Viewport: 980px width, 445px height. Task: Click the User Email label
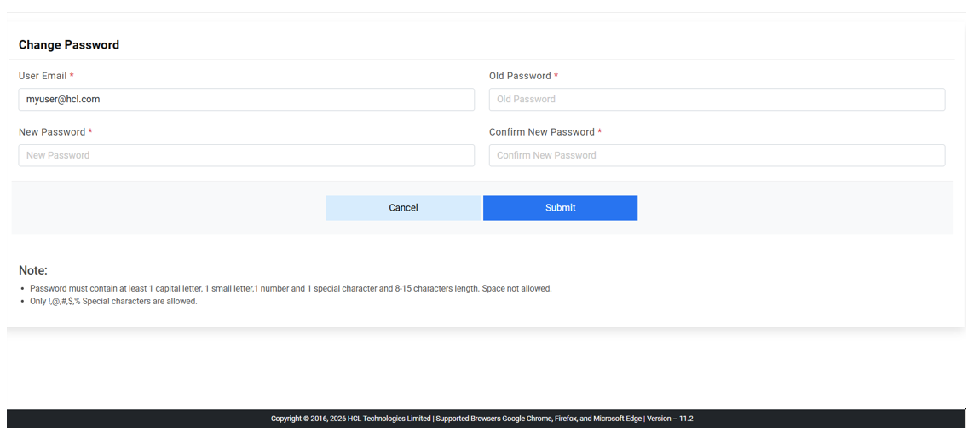click(x=43, y=76)
